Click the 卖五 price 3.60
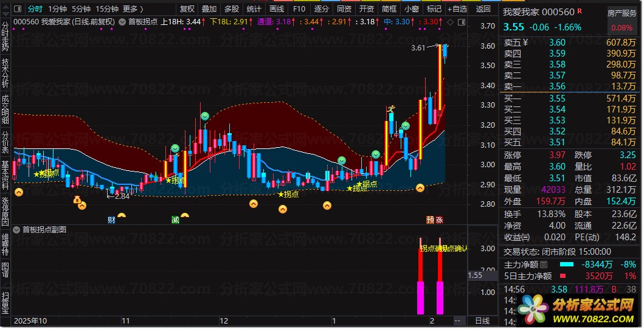Image resolution: width=644 pixels, height=329 pixels. [x=557, y=43]
